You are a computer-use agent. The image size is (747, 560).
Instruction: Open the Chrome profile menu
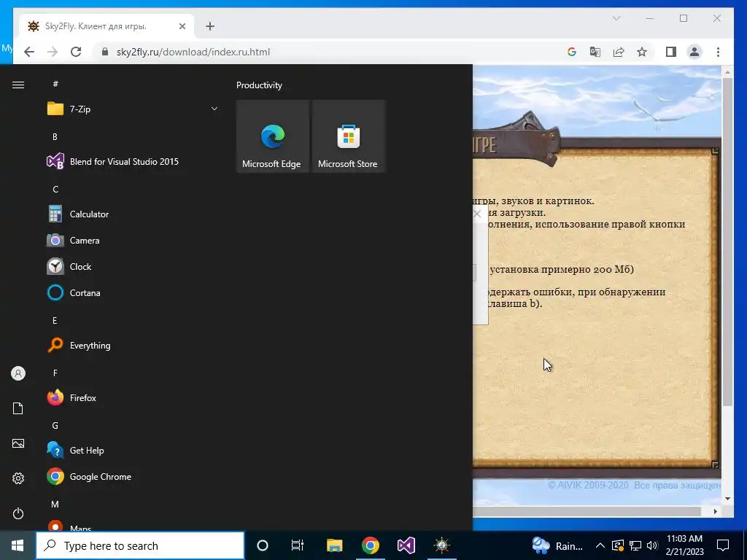pos(694,52)
